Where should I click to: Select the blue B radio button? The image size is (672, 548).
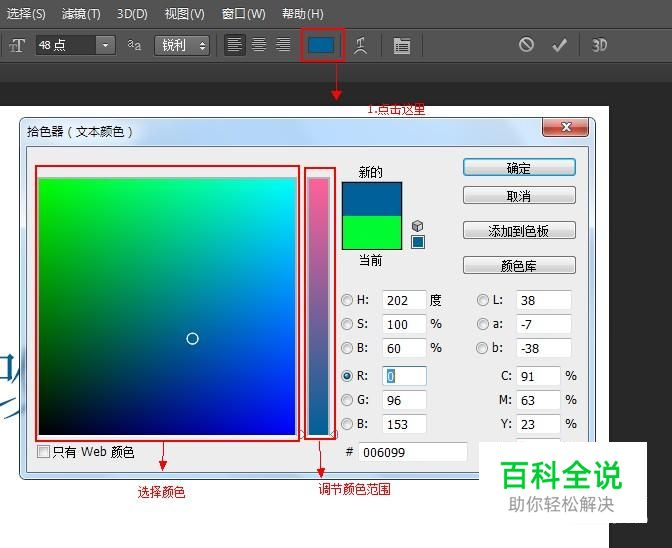[x=347, y=424]
